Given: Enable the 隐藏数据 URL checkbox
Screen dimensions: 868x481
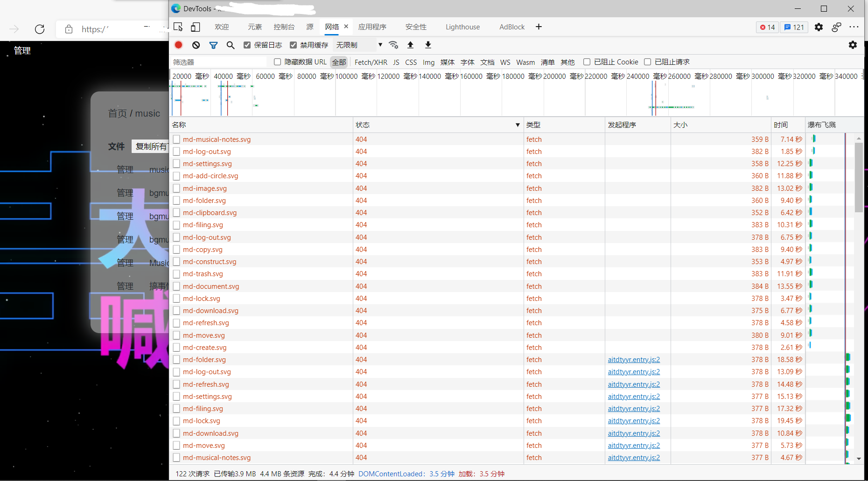Looking at the screenshot, I should tap(277, 62).
